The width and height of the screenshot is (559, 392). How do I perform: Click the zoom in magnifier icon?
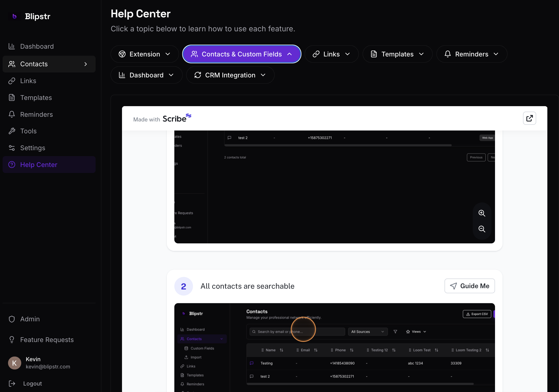pyautogui.click(x=482, y=213)
